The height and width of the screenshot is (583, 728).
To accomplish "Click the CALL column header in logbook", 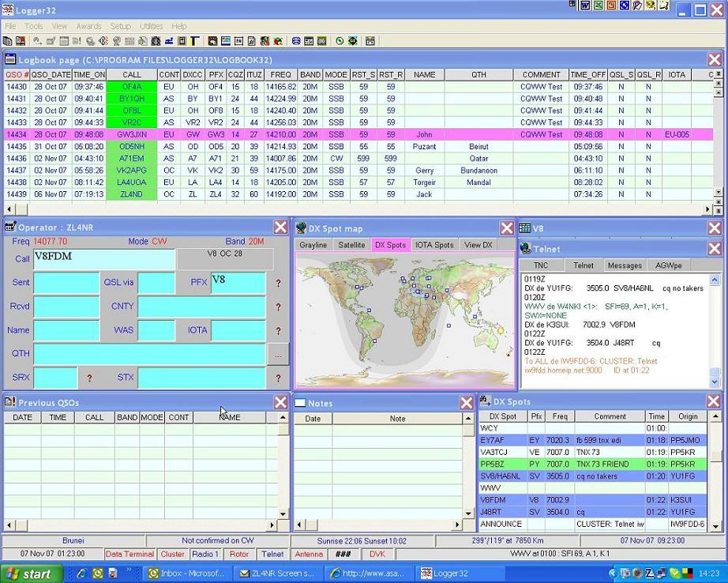I will (x=132, y=75).
